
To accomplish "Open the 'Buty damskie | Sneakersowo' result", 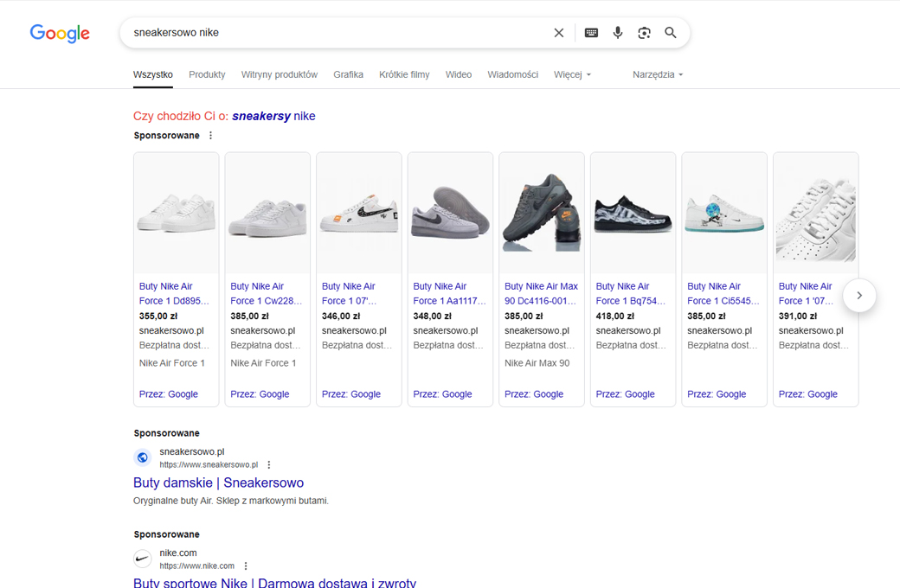I will coord(219,483).
